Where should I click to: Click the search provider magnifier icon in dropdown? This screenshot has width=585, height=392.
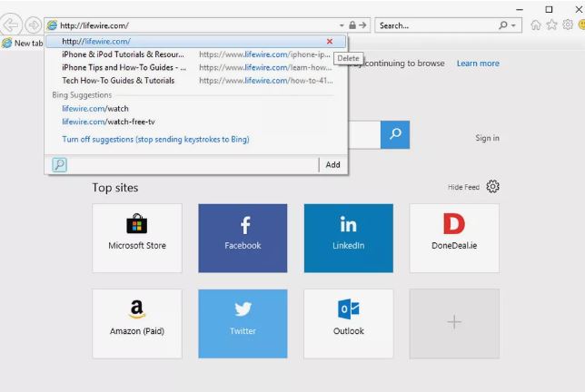click(x=59, y=165)
